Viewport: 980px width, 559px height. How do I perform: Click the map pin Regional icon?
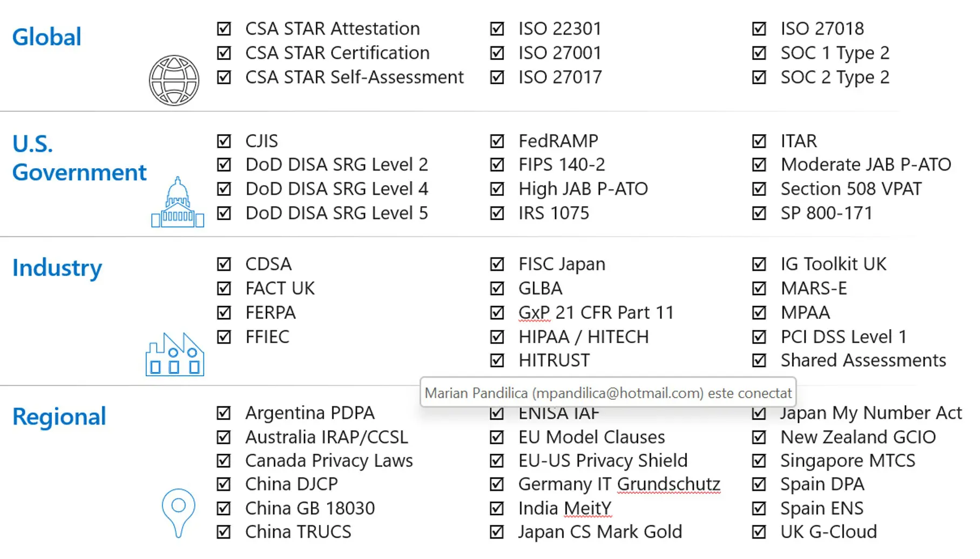(x=178, y=513)
